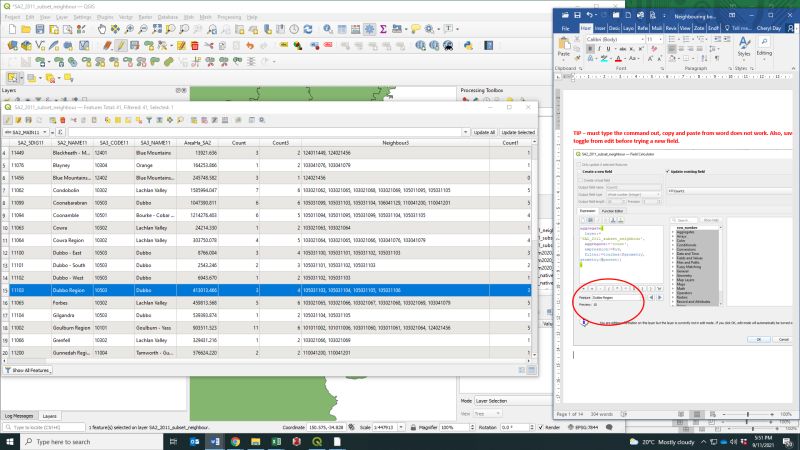Toggle Bold formatting in Word
Viewport: 800px width, 450px height.
(590, 49)
